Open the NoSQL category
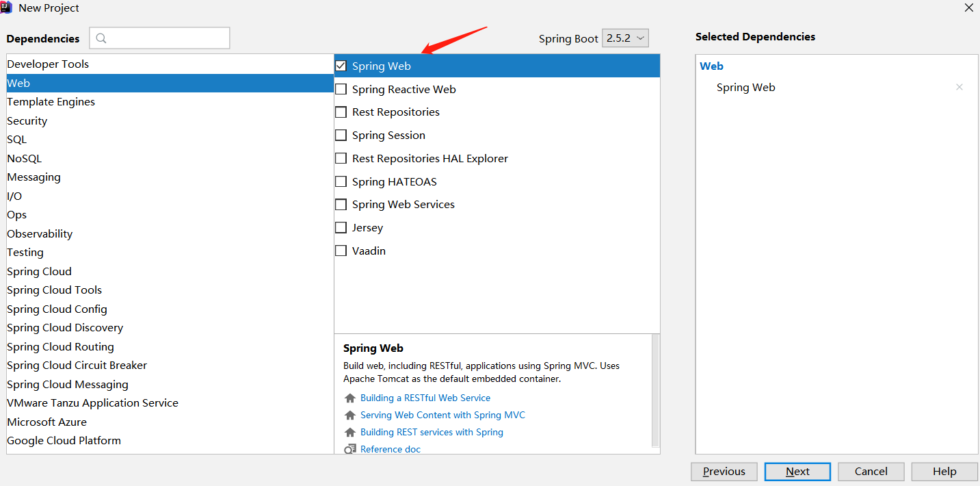 (170, 158)
